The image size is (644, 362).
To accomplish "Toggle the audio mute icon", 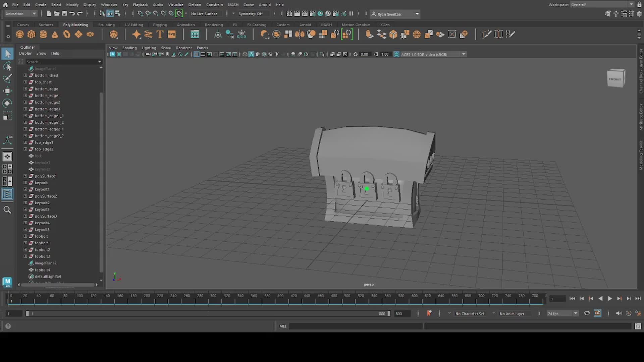I will (619, 313).
